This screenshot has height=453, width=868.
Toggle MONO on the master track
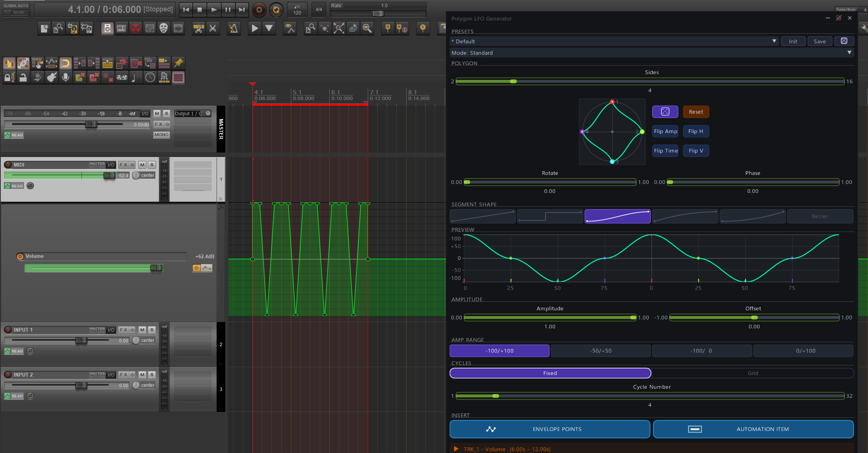pos(161,135)
